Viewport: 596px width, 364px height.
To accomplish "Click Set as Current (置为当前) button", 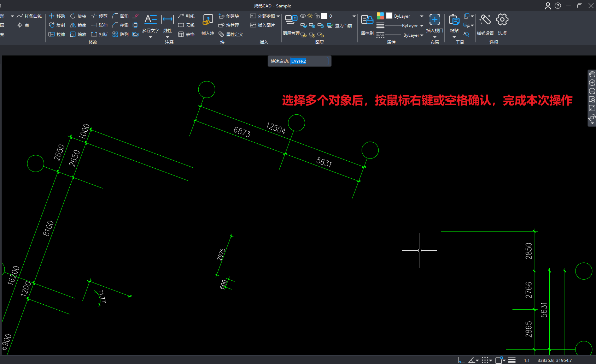I will click(x=339, y=25).
